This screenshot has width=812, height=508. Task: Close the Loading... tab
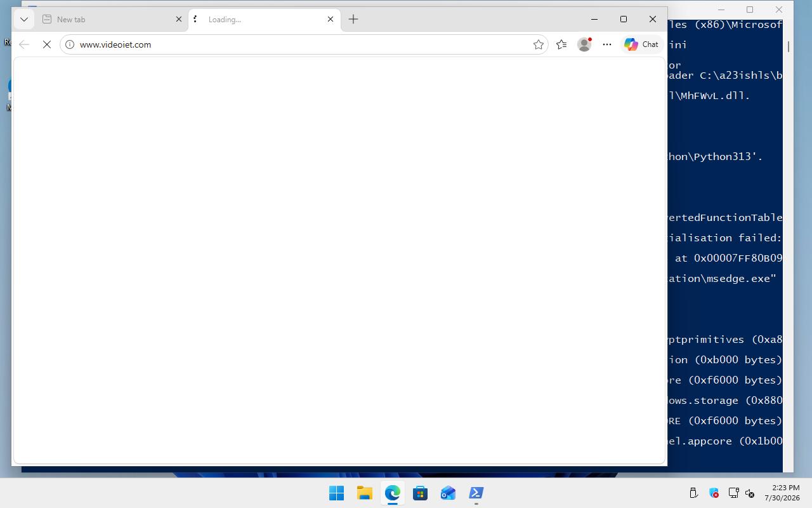331,19
